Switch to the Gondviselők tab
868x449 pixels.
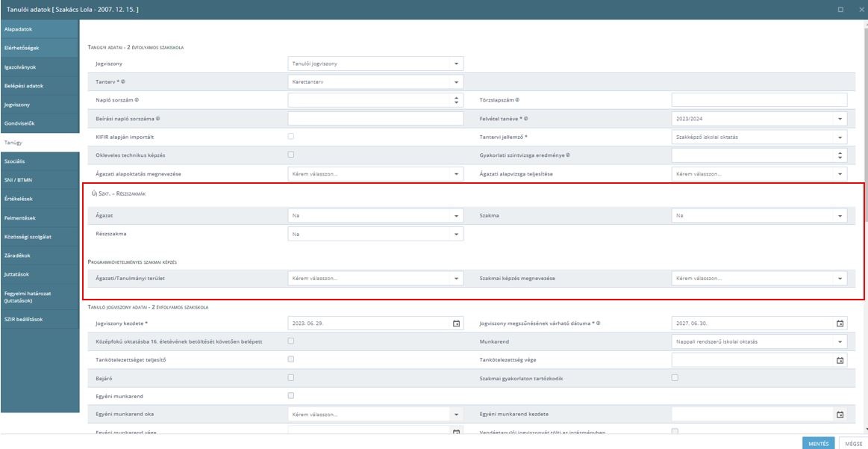[x=40, y=123]
